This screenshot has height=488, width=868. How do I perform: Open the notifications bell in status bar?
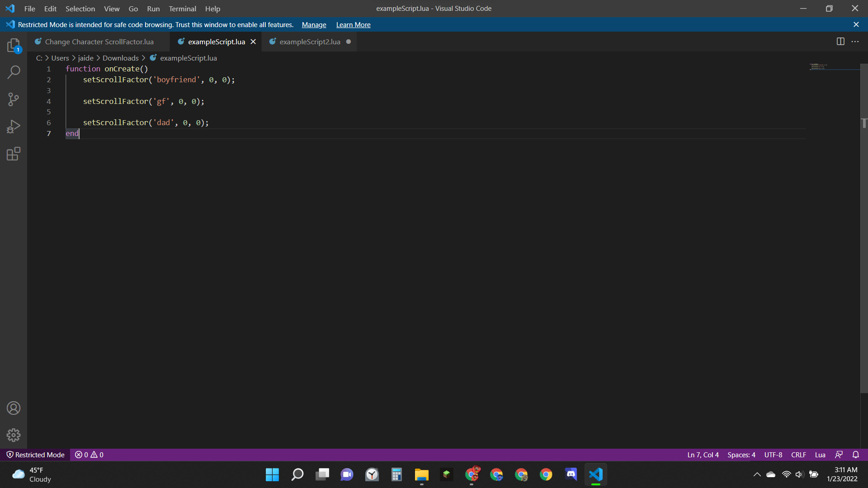coord(856,455)
